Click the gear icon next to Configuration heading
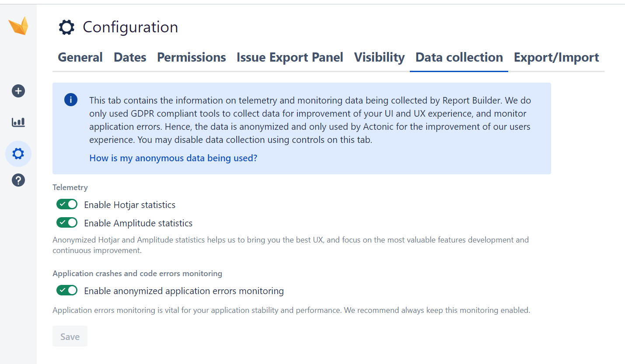The image size is (625, 364). 66,27
